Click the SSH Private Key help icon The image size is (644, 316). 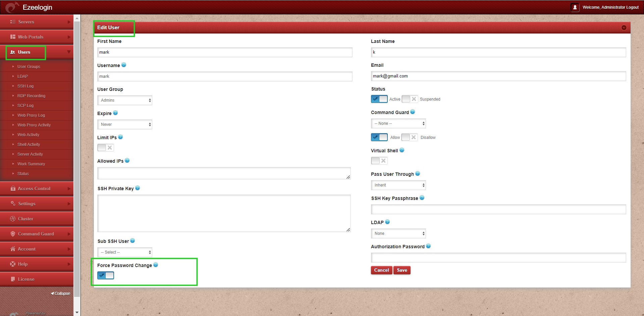tap(138, 188)
